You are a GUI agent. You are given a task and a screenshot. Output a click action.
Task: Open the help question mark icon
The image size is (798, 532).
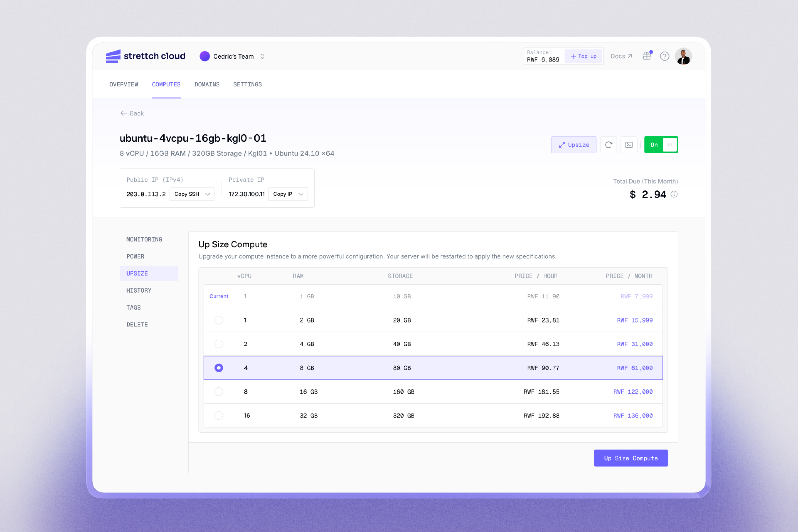(x=664, y=56)
